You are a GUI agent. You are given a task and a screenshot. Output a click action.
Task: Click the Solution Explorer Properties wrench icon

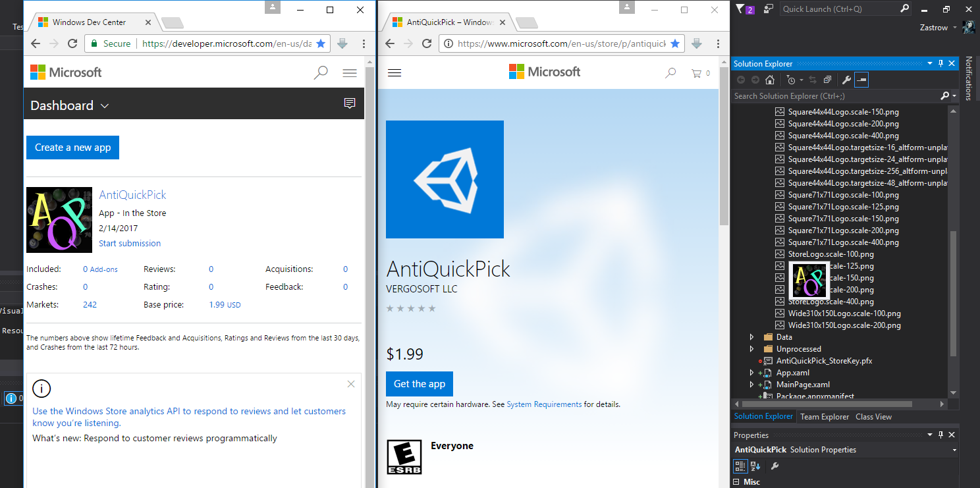point(847,80)
